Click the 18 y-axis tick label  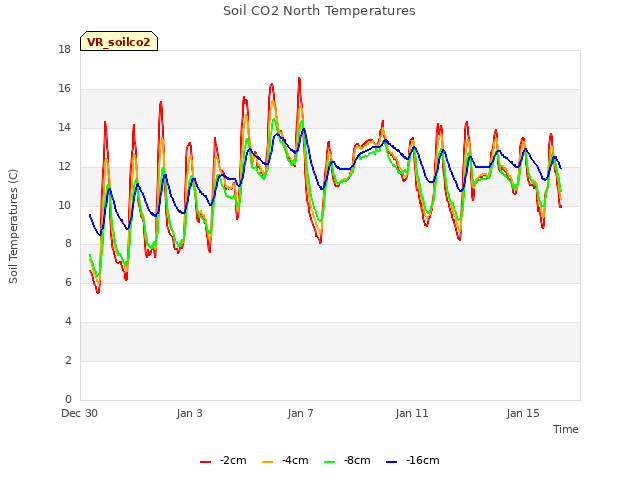(64, 50)
